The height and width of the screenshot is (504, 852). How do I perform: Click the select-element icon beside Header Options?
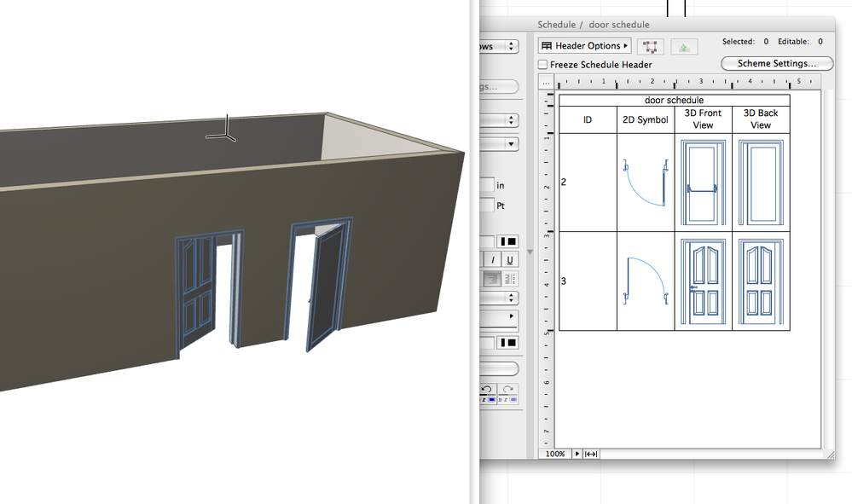tap(651, 46)
